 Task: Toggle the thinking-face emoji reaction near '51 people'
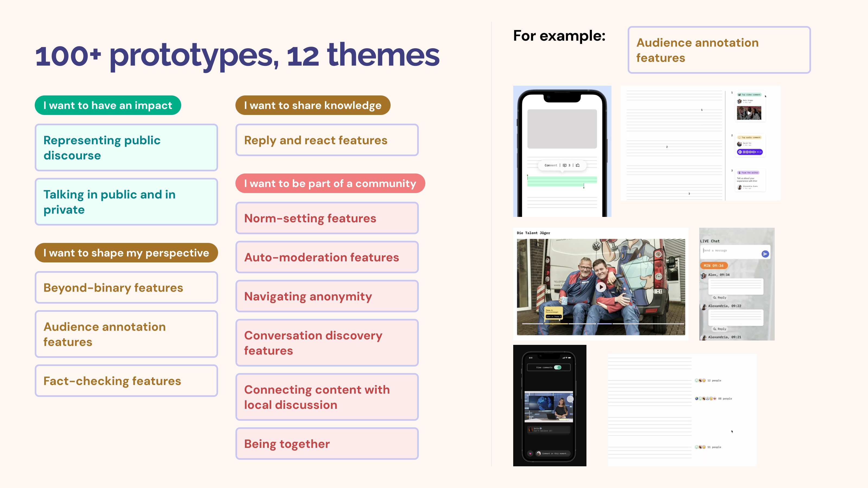click(704, 447)
